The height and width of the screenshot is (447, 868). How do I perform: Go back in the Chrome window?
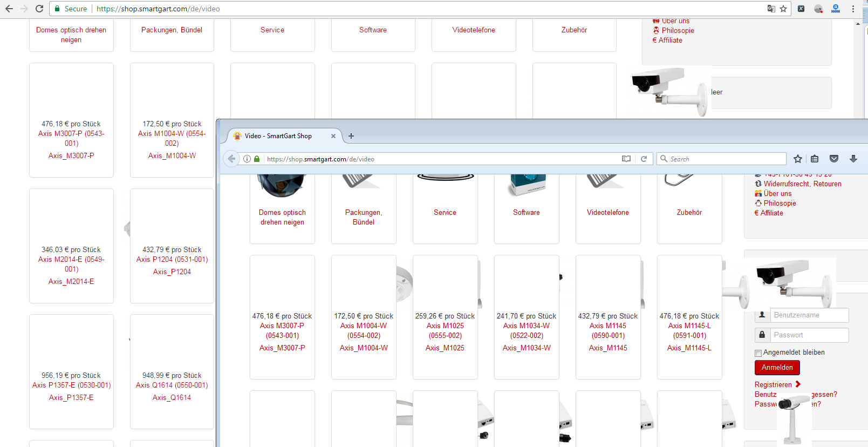point(9,9)
